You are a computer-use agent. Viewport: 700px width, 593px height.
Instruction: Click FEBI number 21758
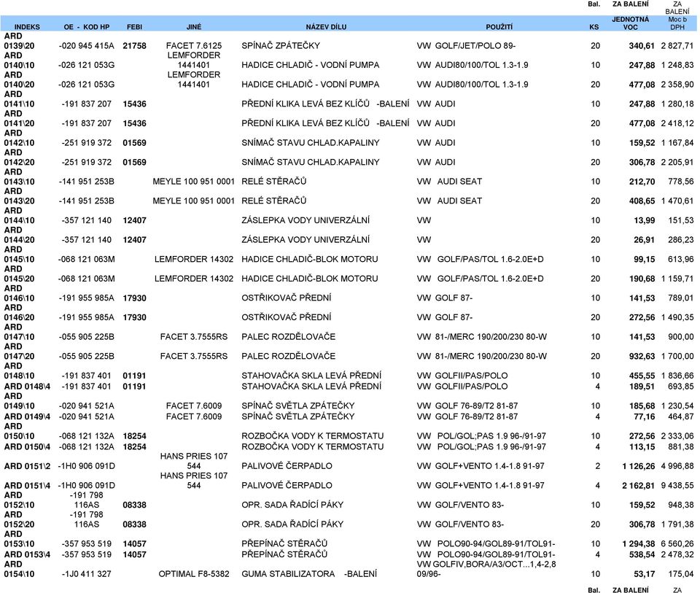coord(134,45)
